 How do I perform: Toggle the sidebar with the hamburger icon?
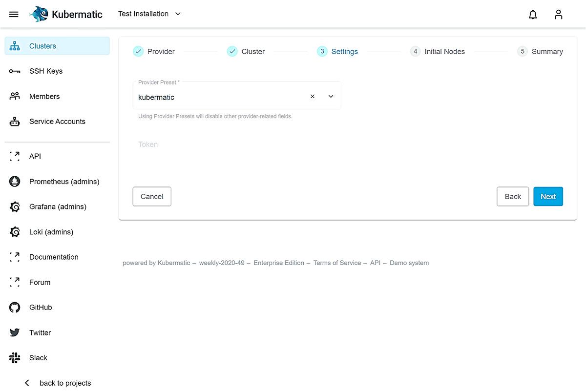(x=14, y=14)
